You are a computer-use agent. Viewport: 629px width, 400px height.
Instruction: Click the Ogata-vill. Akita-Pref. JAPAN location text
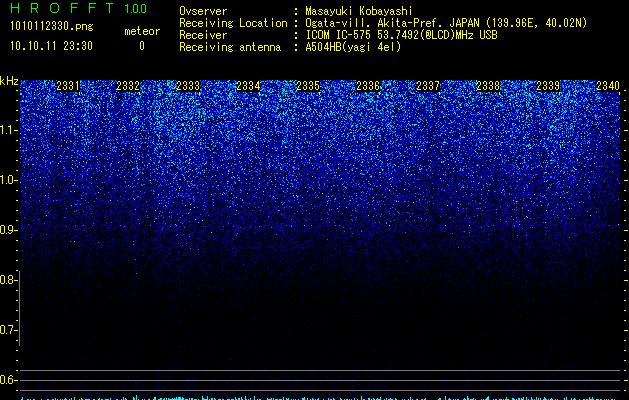coord(446,23)
